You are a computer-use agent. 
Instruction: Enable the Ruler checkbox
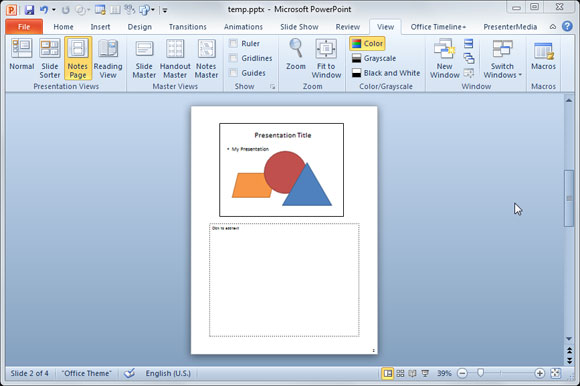point(233,44)
